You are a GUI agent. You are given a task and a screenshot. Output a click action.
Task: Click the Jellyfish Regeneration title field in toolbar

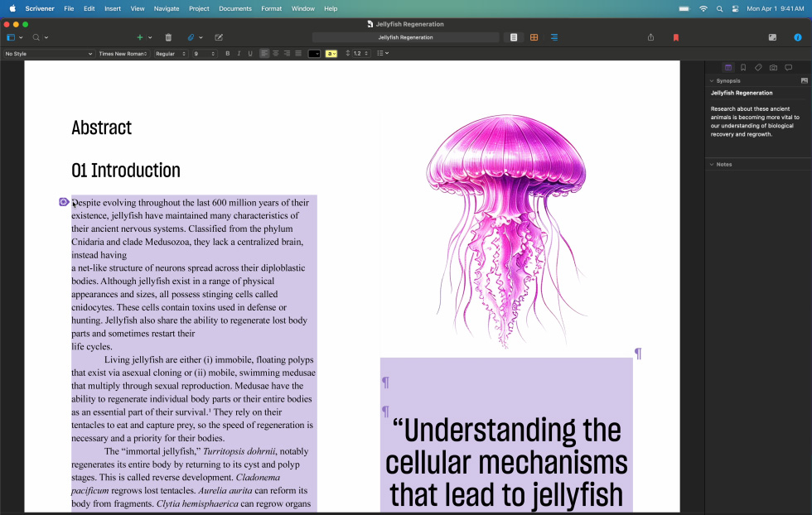coord(405,37)
